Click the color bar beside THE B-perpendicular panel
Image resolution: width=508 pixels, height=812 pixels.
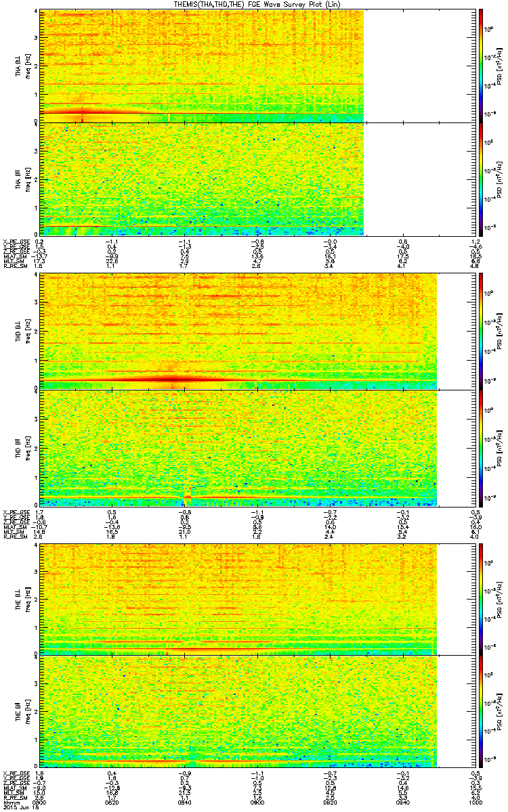click(481, 599)
